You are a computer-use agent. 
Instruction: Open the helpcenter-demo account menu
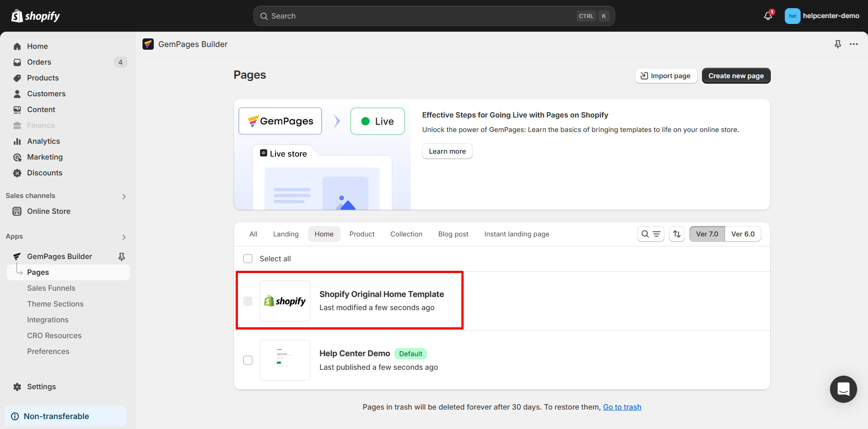coord(822,16)
